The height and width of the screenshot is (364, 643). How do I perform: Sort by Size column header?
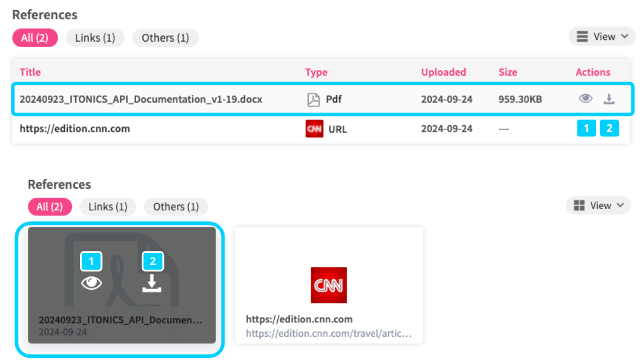tap(507, 72)
